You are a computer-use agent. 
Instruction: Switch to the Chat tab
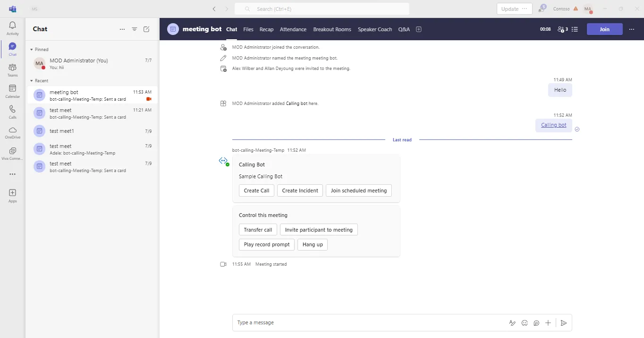(231, 29)
